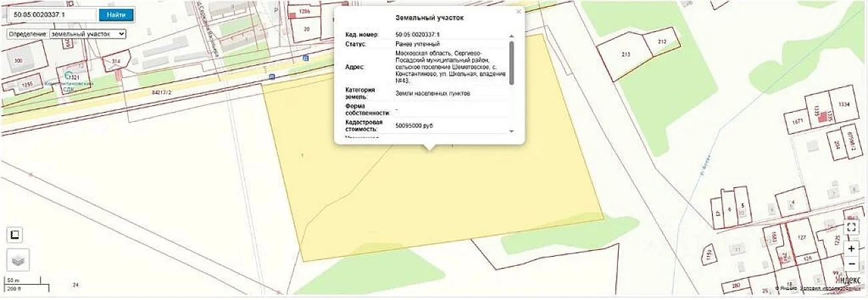The width and height of the screenshot is (868, 300).
Task: Zoom in with the plus button
Action: pyautogui.click(x=851, y=249)
